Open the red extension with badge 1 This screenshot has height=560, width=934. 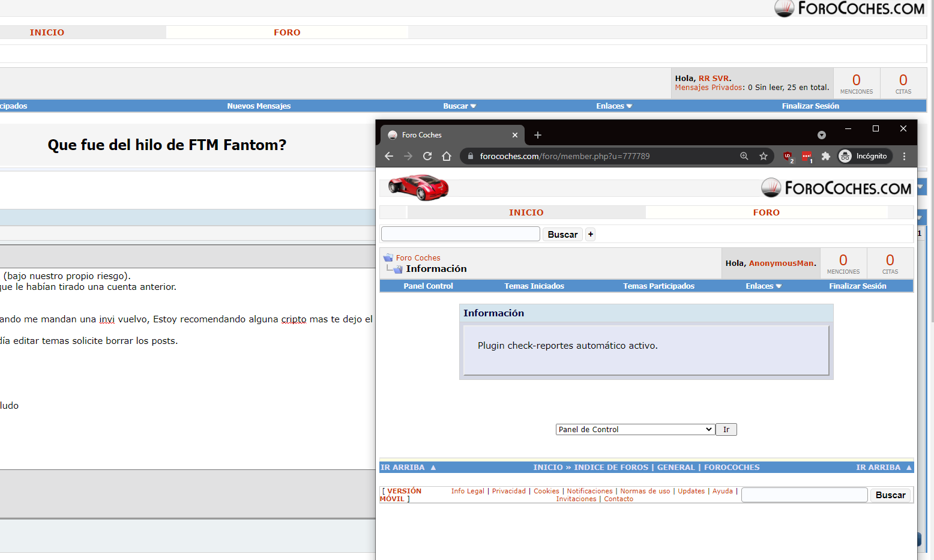coord(807,156)
